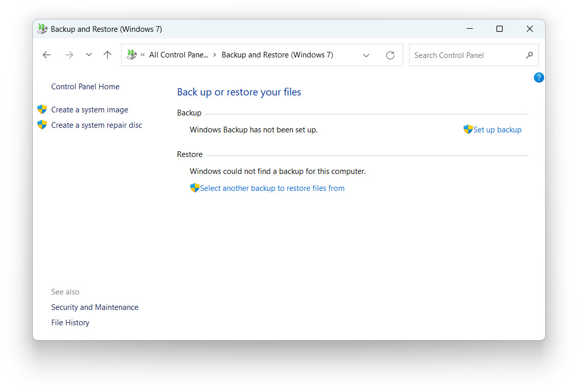Click shield icon beside Select another backup
The height and width of the screenshot is (392, 578).
click(x=195, y=188)
